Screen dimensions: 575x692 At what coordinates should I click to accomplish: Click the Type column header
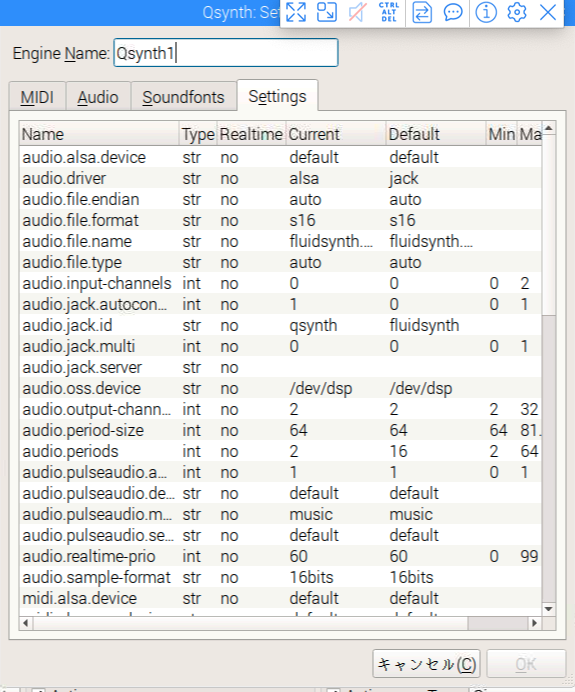pyautogui.click(x=198, y=134)
